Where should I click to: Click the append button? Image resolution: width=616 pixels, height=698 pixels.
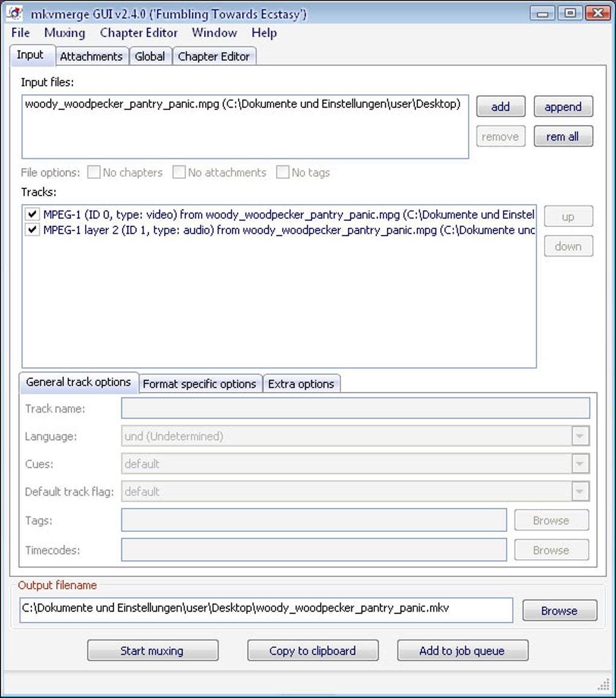[x=563, y=107]
